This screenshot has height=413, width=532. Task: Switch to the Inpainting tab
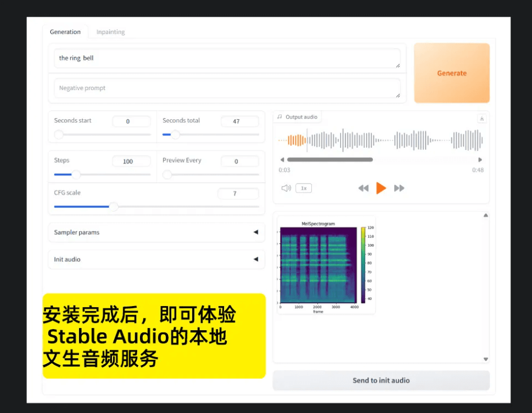[110, 32]
